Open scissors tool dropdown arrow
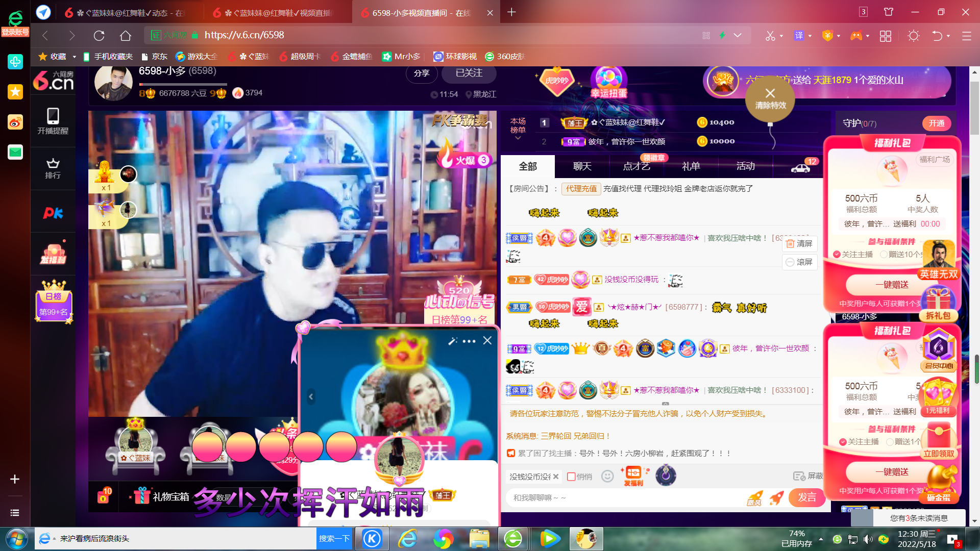 coord(781,36)
